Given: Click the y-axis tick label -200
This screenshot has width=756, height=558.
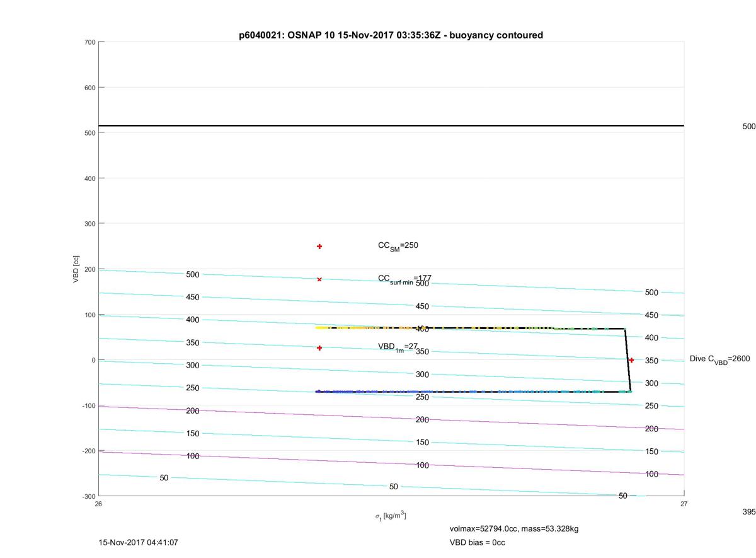Looking at the screenshot, I should tap(88, 451).
